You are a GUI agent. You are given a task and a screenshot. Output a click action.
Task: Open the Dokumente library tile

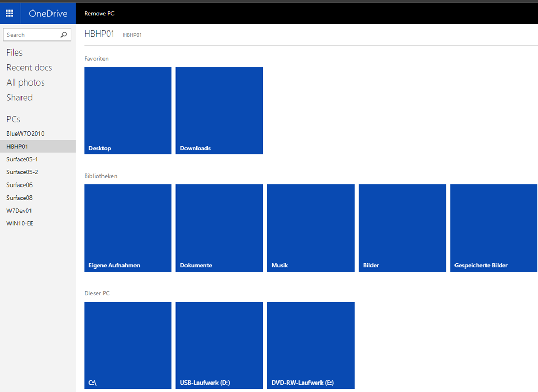219,228
